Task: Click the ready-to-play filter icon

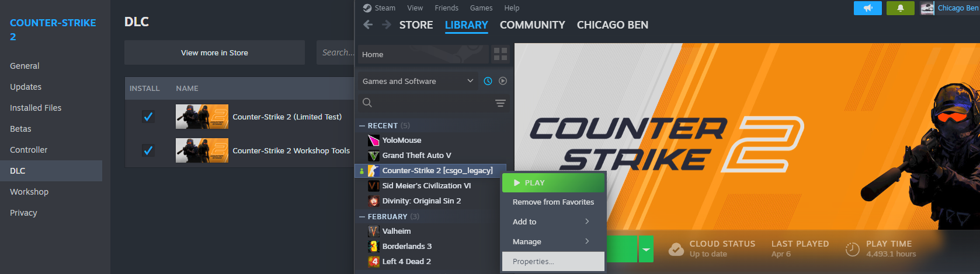Action: coord(503,81)
